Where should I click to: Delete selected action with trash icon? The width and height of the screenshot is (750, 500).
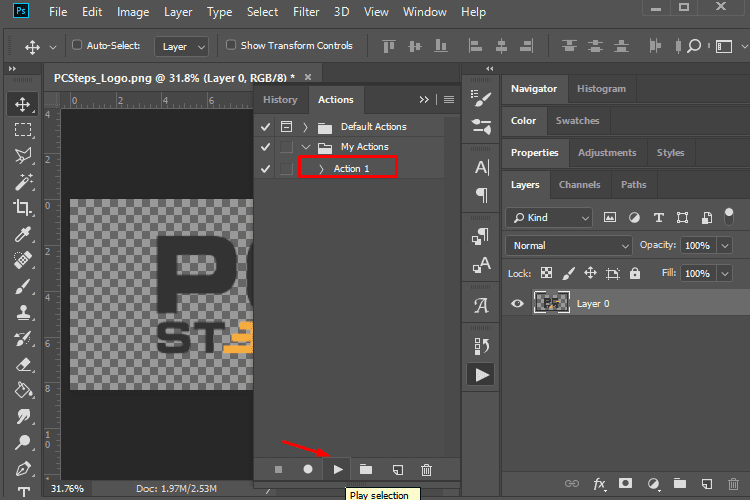[426, 470]
